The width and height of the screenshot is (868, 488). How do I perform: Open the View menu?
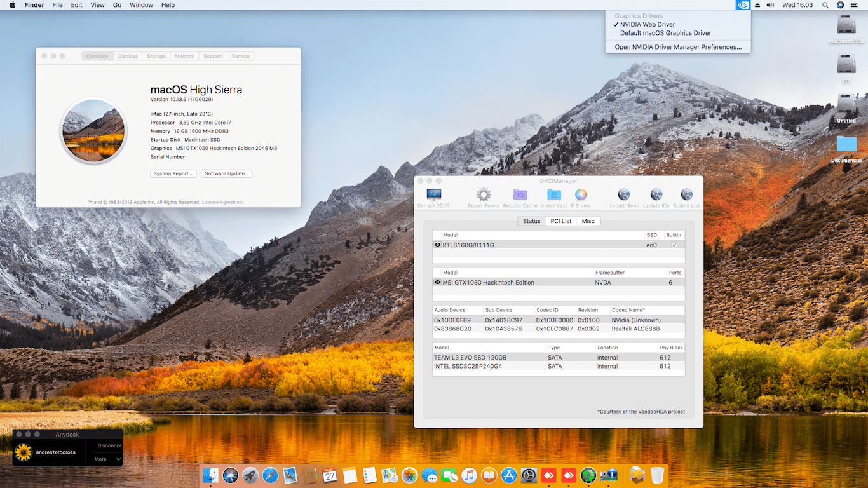[97, 5]
